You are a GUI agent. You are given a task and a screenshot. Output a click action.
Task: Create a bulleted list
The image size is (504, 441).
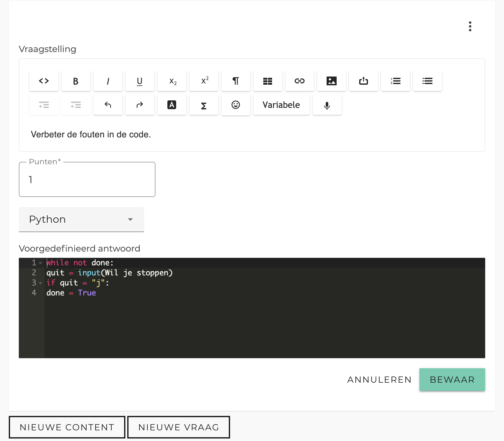[428, 81]
